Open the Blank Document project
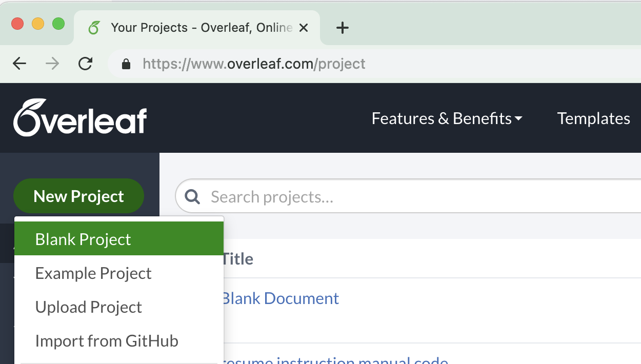 [280, 298]
